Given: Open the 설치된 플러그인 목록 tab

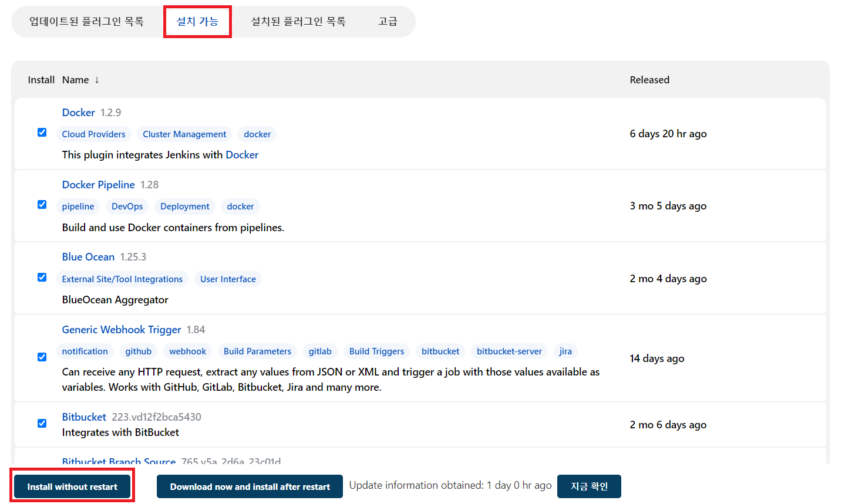Looking at the screenshot, I should 298,22.
